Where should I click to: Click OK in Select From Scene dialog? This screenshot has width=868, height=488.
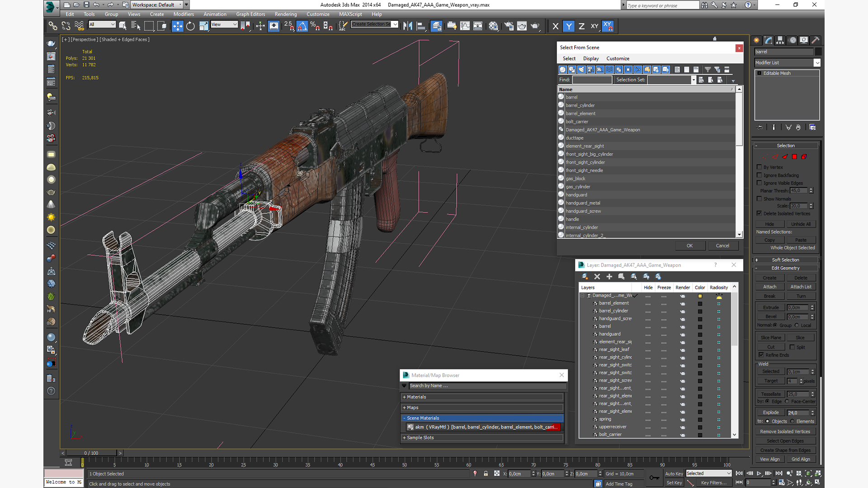click(x=689, y=246)
